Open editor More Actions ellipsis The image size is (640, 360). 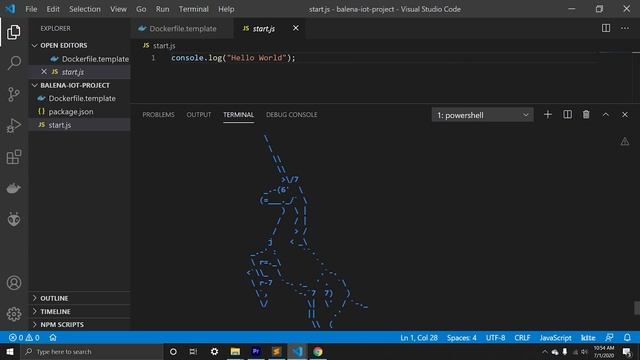click(625, 28)
